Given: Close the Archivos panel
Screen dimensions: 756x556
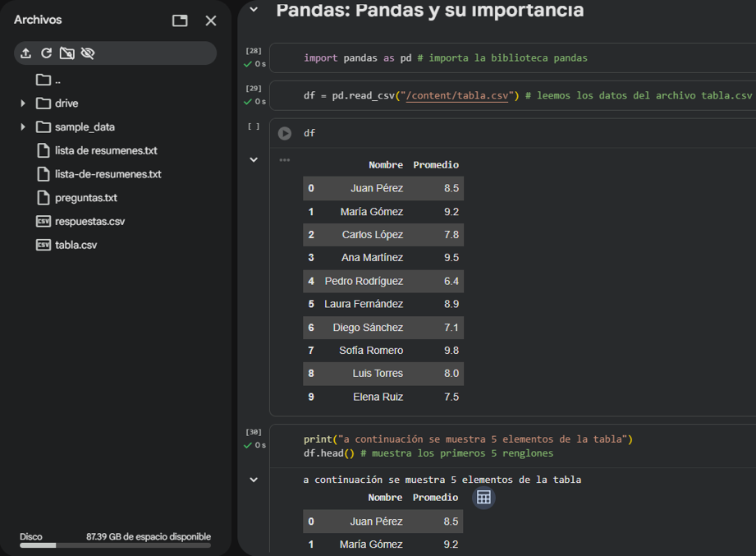Looking at the screenshot, I should pos(211,21).
